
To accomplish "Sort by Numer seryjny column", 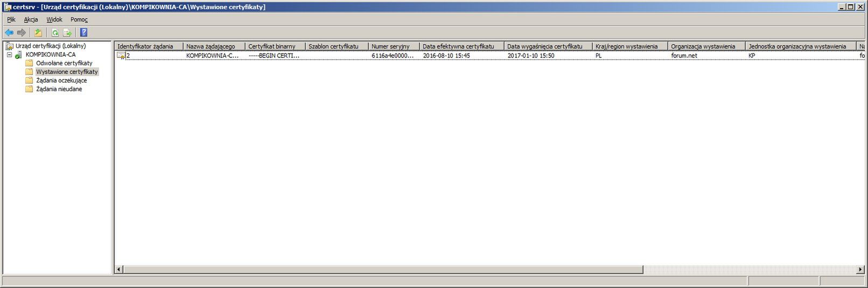I will [x=394, y=46].
